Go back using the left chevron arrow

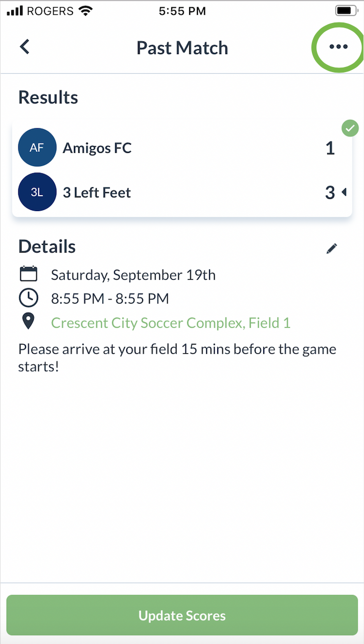(25, 47)
